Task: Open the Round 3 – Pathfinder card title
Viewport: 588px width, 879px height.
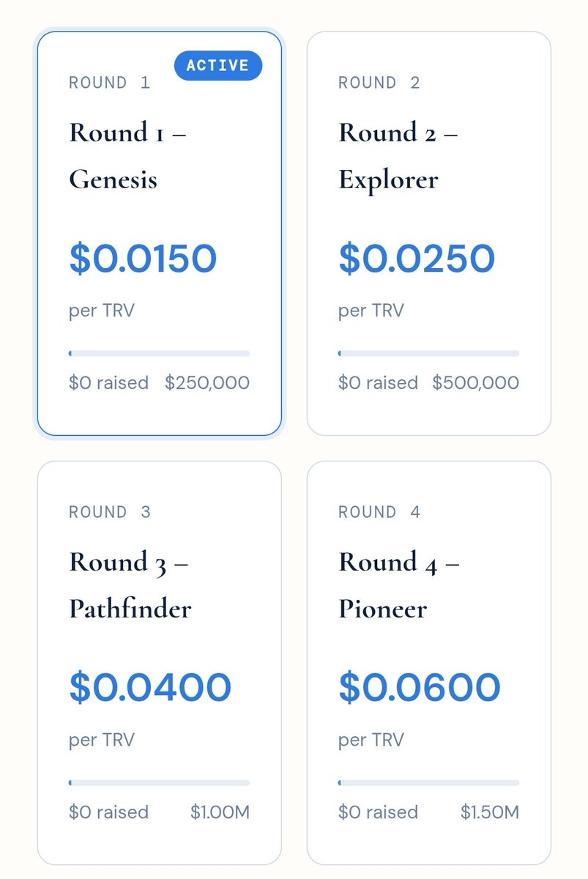Action: [130, 585]
